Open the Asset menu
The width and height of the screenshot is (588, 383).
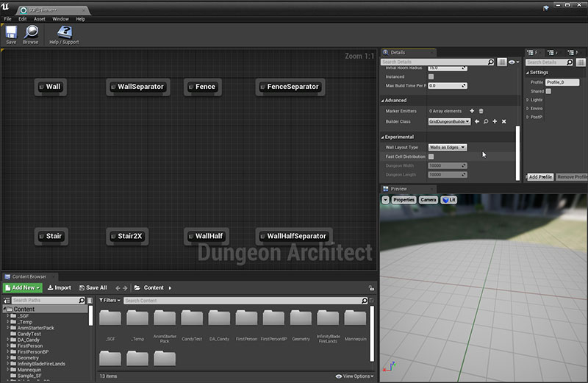click(40, 19)
